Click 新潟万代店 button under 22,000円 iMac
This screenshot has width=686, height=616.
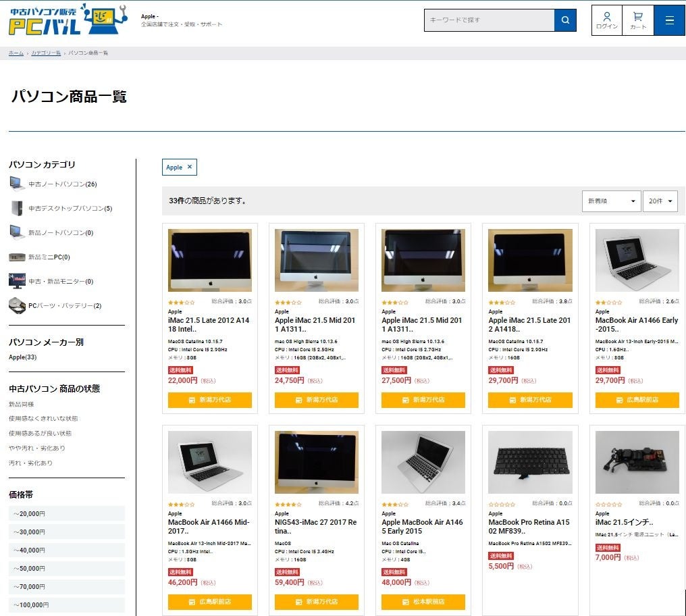tap(209, 400)
